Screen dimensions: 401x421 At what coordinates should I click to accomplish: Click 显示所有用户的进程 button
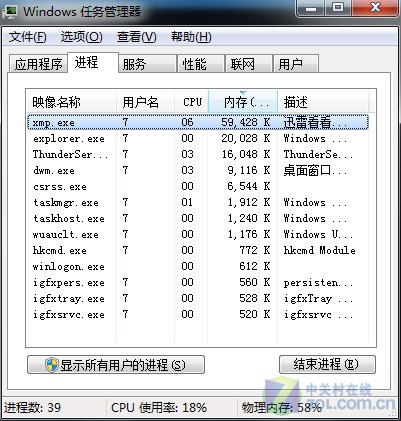116,365
